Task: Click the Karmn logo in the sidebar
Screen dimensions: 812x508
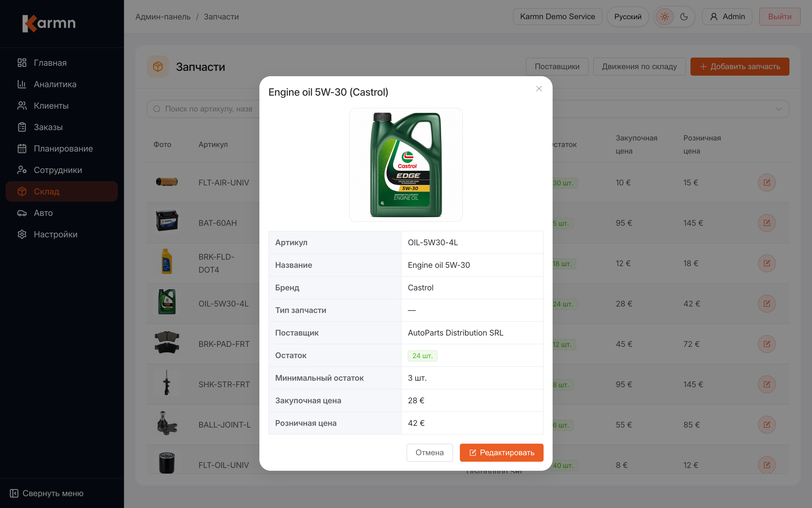Action: [49, 23]
